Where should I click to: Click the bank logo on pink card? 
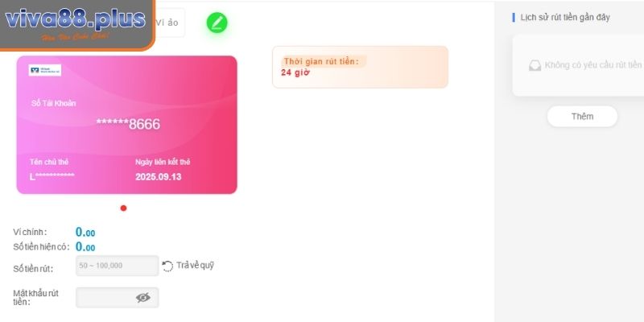pos(45,70)
